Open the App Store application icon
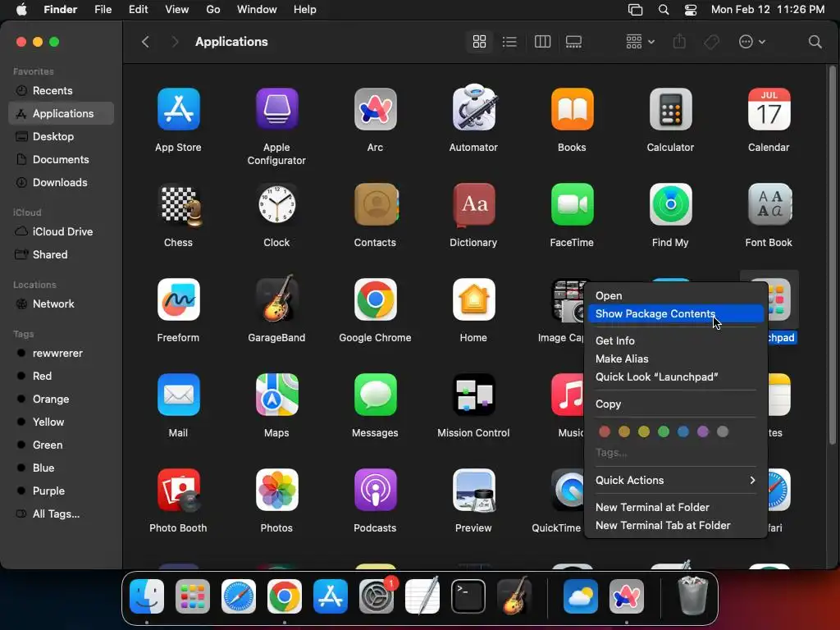The width and height of the screenshot is (840, 630). pos(178,109)
